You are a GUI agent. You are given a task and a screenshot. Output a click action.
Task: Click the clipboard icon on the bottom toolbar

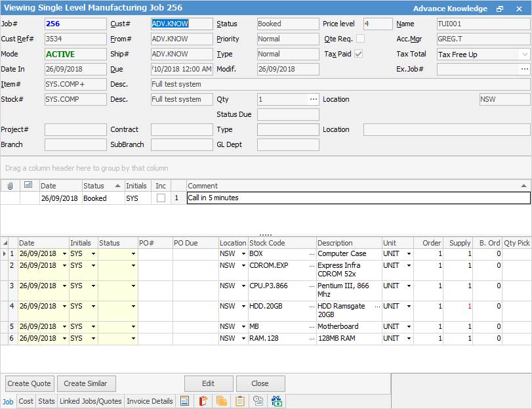pos(240,400)
